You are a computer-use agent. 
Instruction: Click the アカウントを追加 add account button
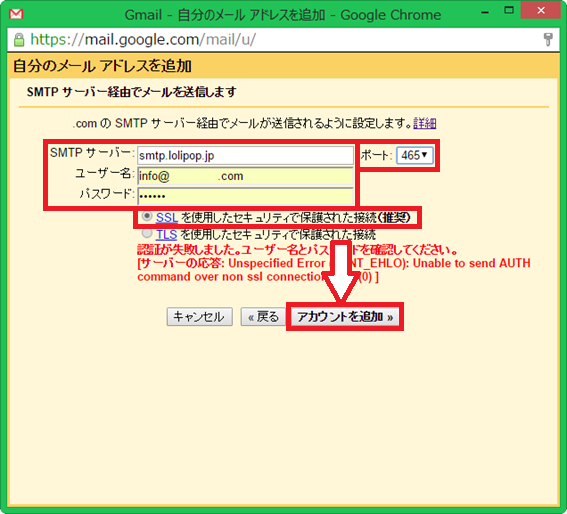(345, 317)
